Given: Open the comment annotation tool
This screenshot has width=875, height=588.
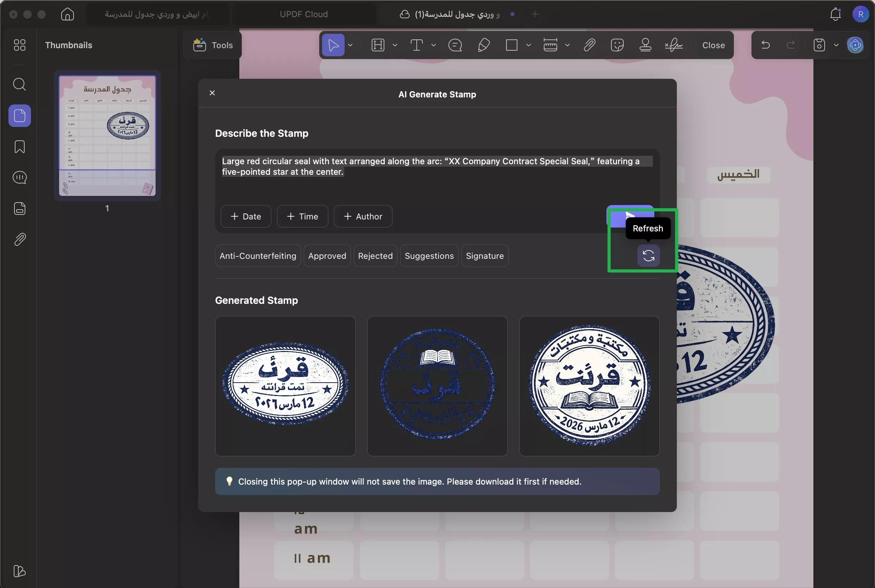Looking at the screenshot, I should click(x=454, y=45).
